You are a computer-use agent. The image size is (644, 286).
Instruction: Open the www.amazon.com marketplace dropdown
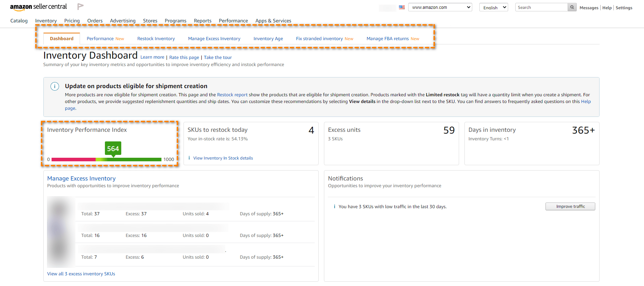click(440, 7)
